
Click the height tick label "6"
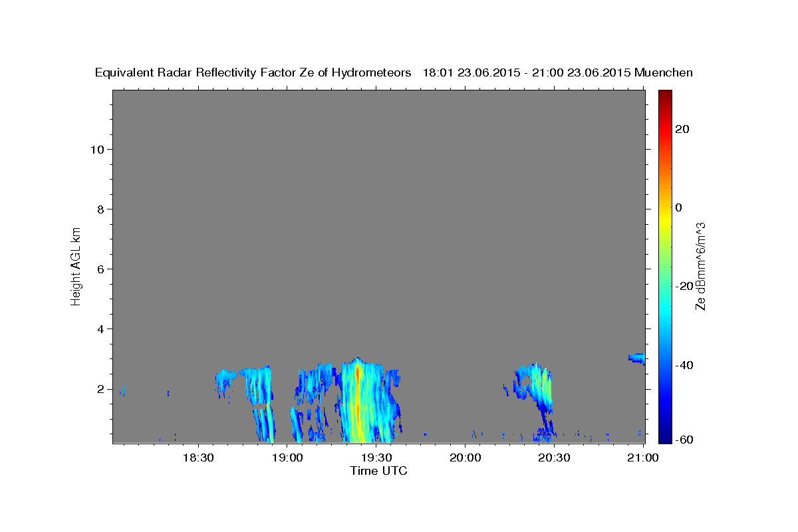99,269
